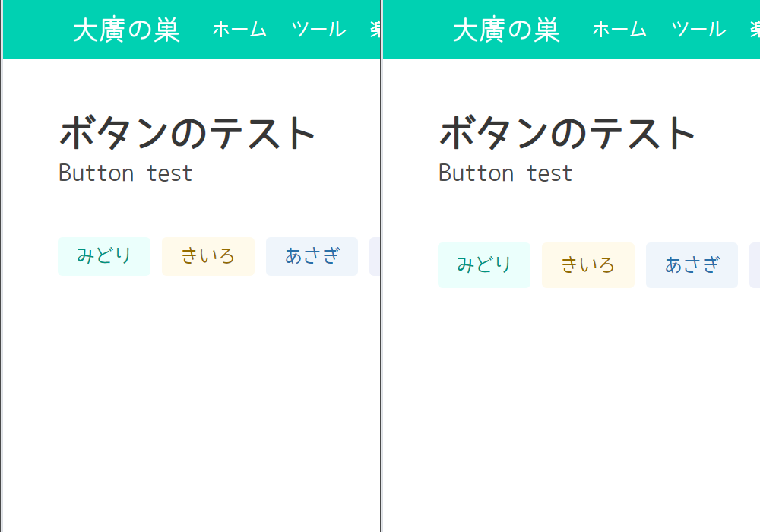The width and height of the screenshot is (760, 532).
Task: Click 大廣の巣 brand in left pane
Action: point(126,30)
